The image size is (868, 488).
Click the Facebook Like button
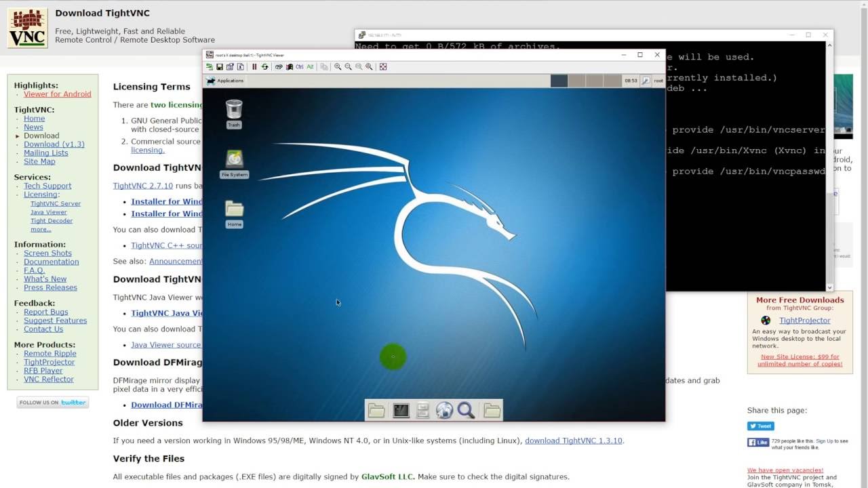click(x=758, y=442)
